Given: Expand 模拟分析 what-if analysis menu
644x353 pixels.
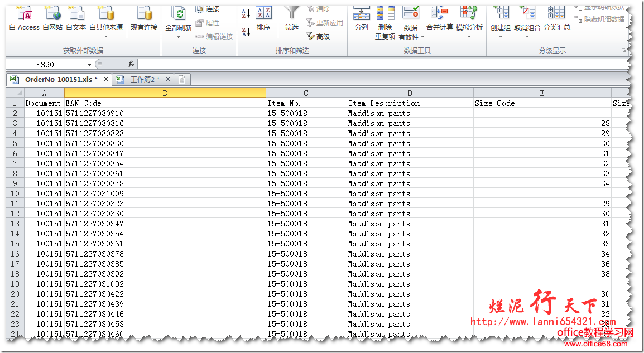Looking at the screenshot, I should click(469, 37).
